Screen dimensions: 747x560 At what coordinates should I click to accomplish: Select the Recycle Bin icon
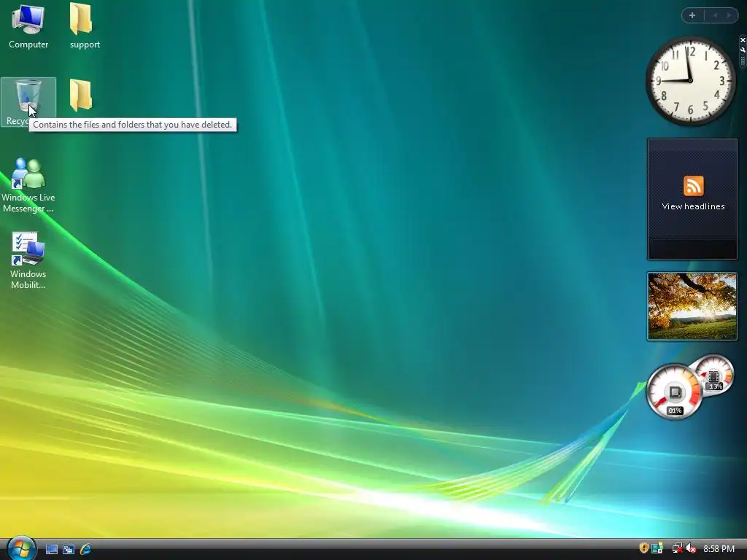pyautogui.click(x=28, y=102)
